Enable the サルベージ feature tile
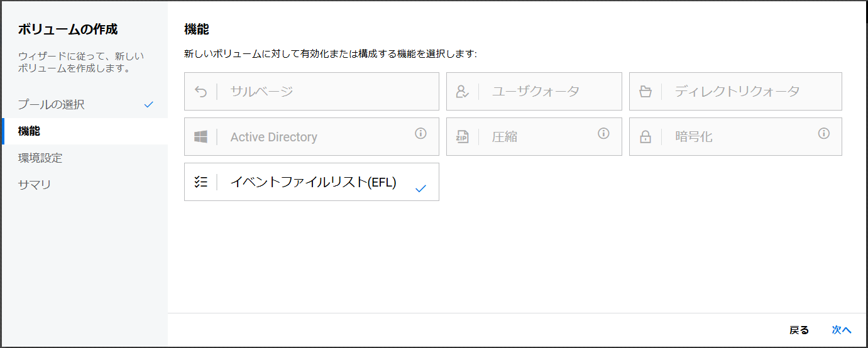This screenshot has height=348, width=868. pos(312,92)
